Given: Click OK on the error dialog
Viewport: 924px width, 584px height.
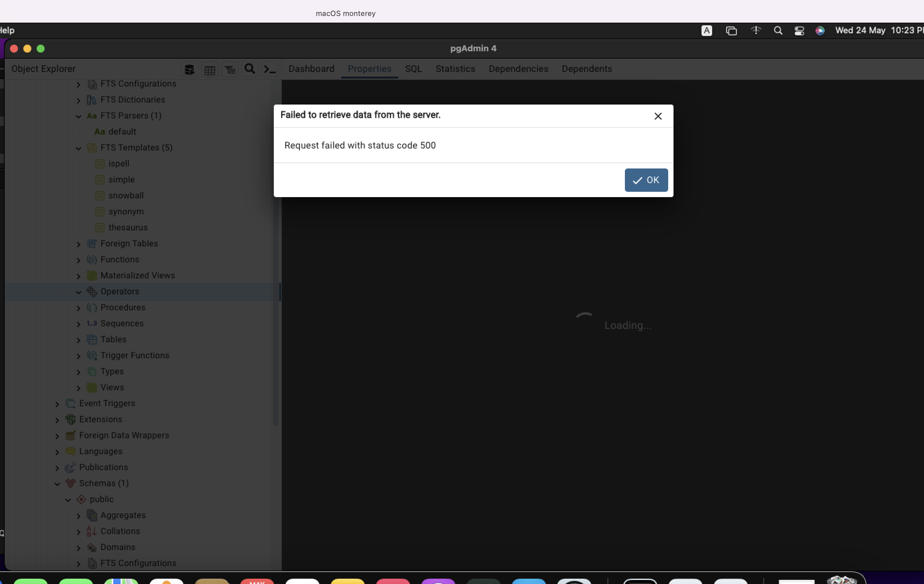Looking at the screenshot, I should pos(646,180).
